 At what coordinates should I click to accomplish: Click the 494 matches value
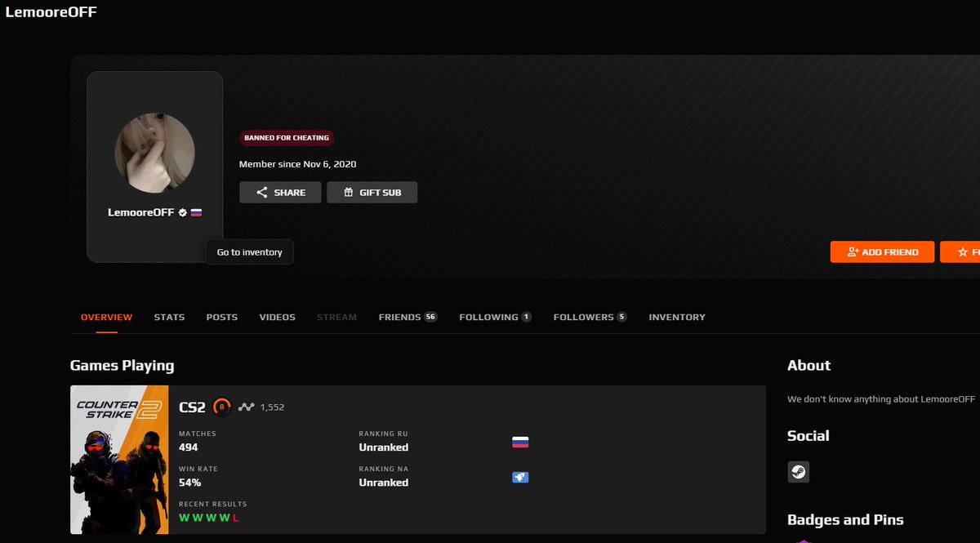coord(188,447)
